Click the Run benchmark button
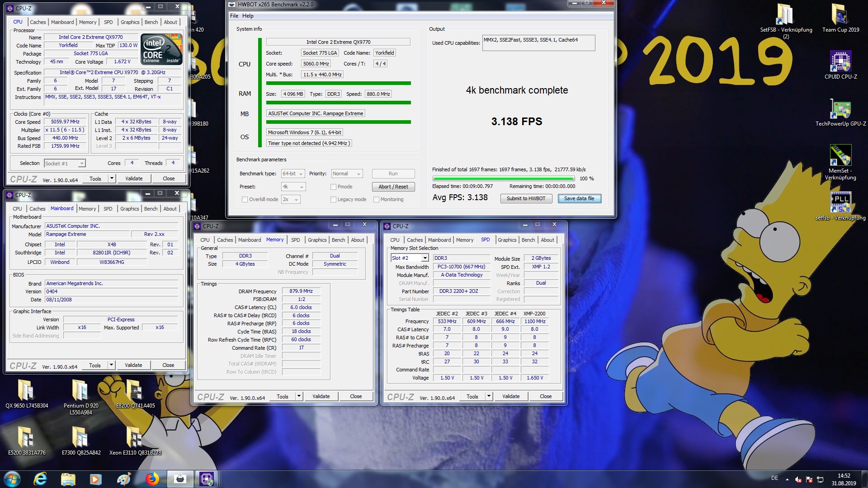The height and width of the screenshot is (488, 868). (393, 174)
